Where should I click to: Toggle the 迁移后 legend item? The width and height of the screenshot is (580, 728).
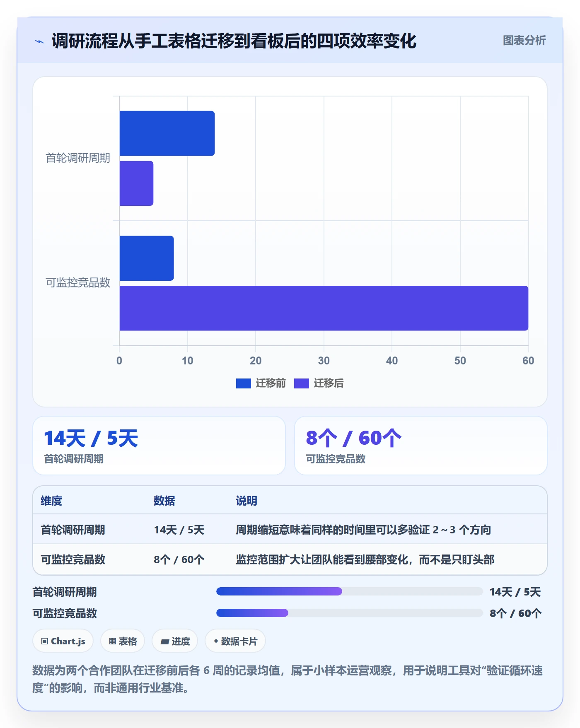[x=319, y=383]
